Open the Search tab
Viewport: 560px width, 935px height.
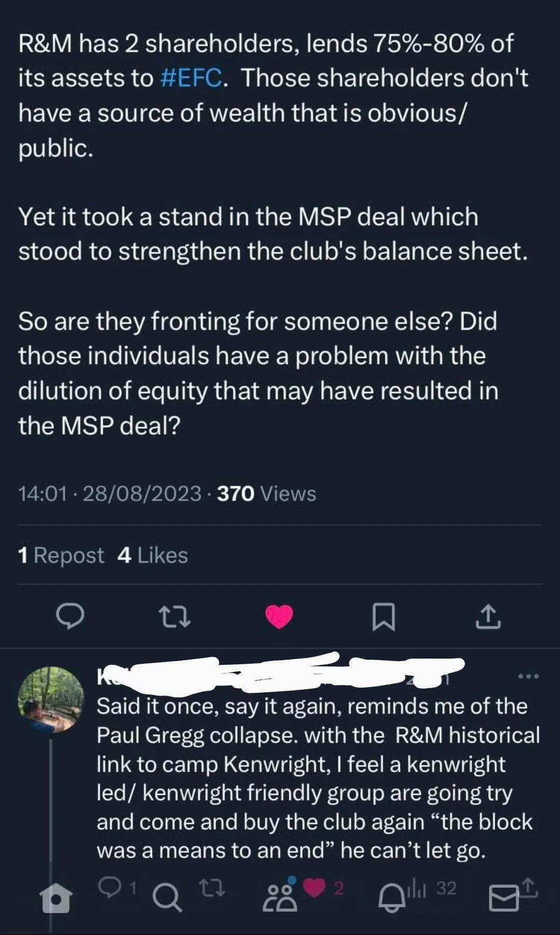coord(167,898)
